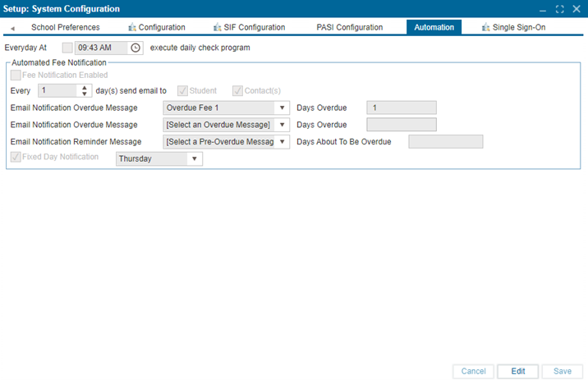
Task: Click the Configuration tab icon
Action: coord(132,28)
